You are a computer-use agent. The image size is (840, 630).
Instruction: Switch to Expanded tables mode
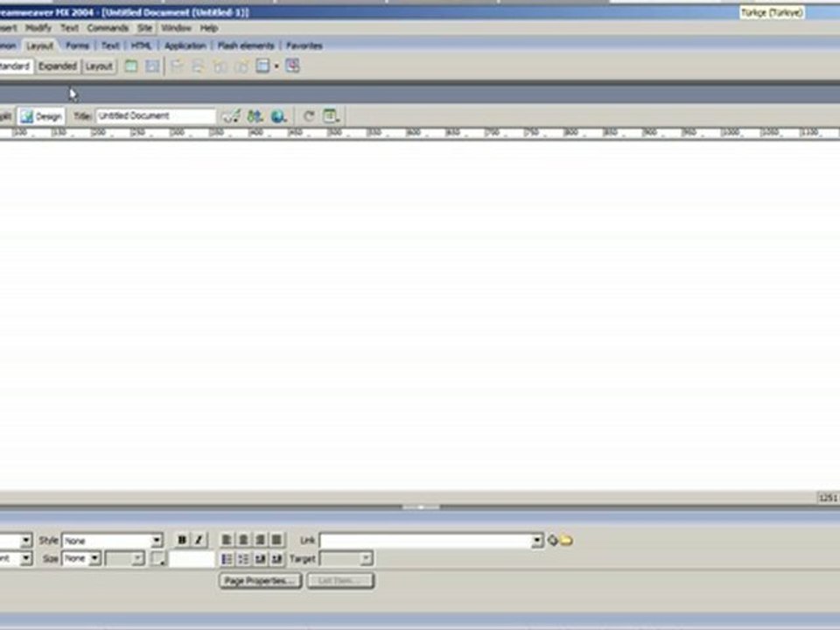pyautogui.click(x=58, y=66)
